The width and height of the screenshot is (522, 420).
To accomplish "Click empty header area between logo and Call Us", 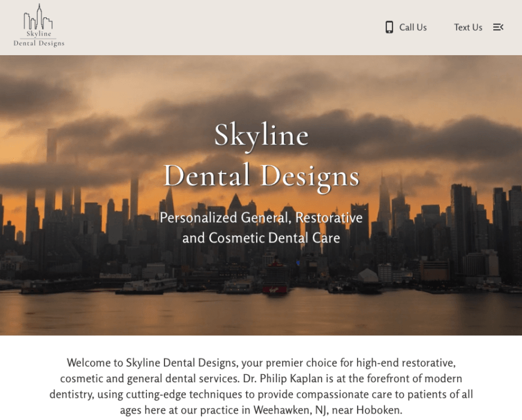I will click(x=223, y=27).
